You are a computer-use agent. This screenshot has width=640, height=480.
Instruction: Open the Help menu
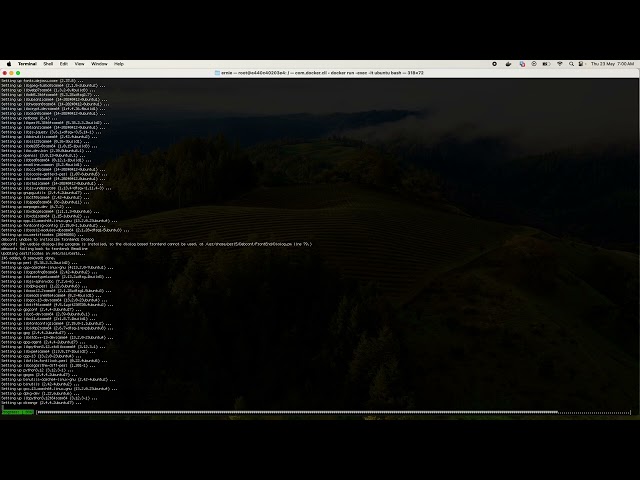119,64
